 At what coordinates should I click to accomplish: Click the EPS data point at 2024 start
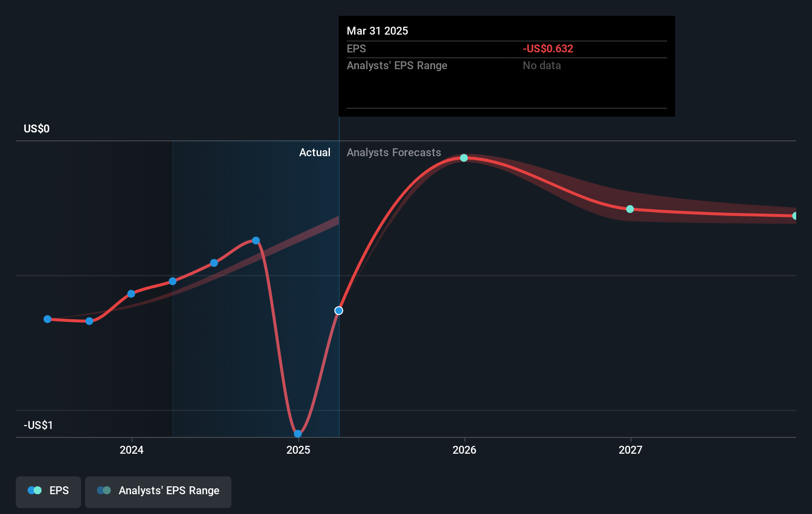coord(131,294)
